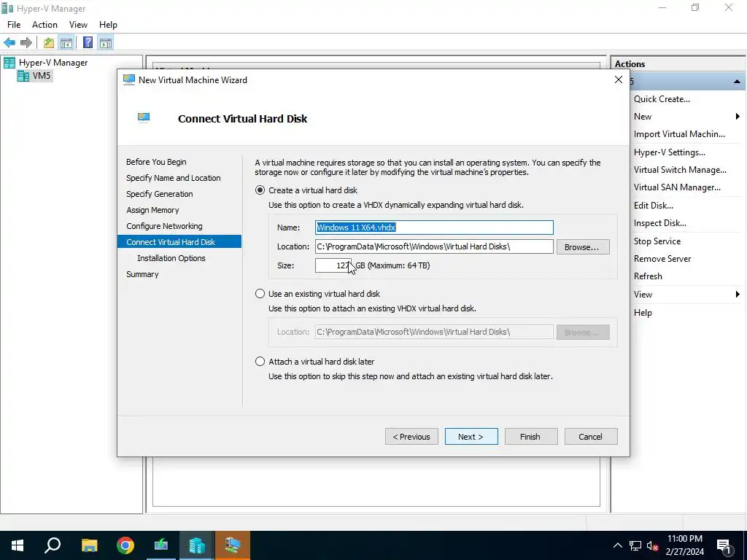The height and width of the screenshot is (560, 747).
Task: Click Quick Create in Actions pane
Action: click(662, 99)
